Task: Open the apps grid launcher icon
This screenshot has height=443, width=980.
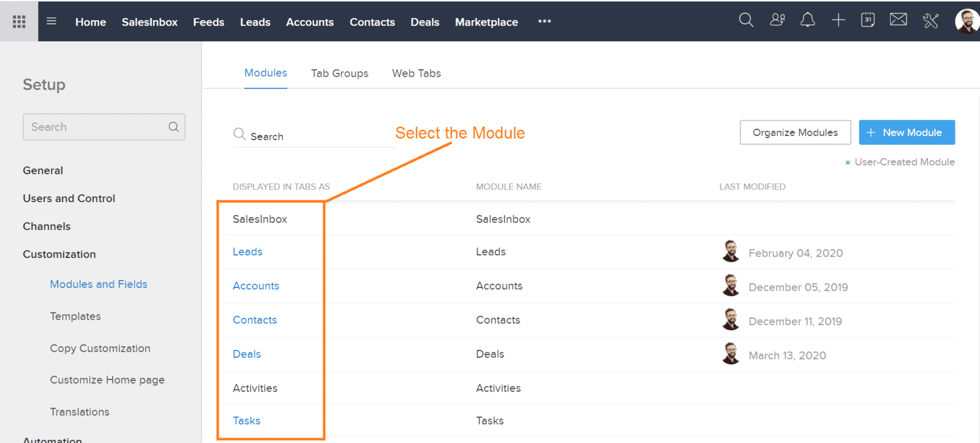Action: 19,22
